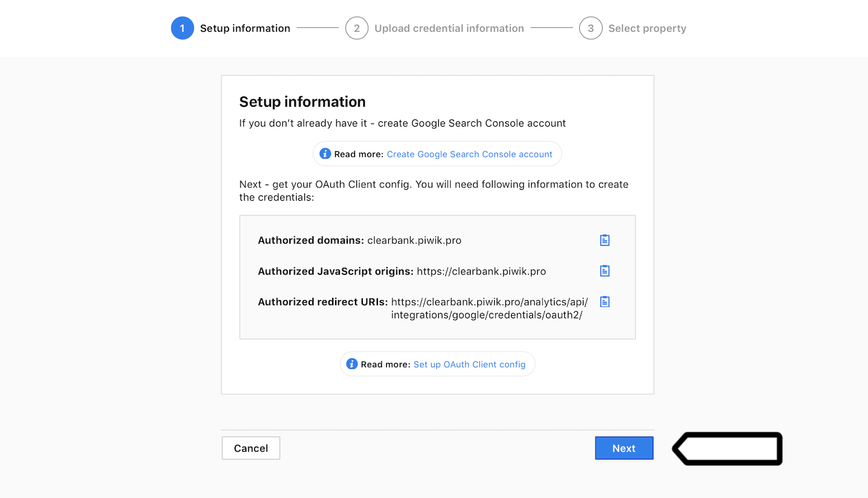Image resolution: width=868 pixels, height=498 pixels.
Task: Click the step 1 circle
Action: click(x=183, y=28)
